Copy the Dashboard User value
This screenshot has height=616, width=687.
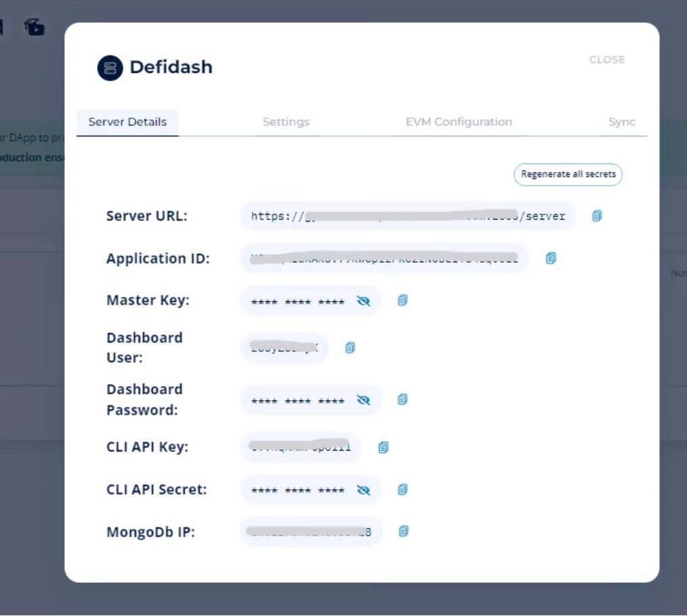(350, 348)
